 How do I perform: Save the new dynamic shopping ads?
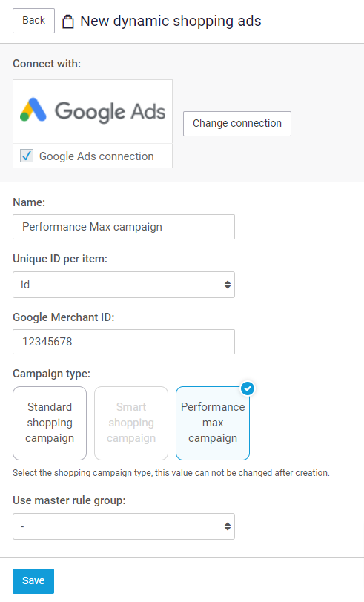tap(33, 581)
